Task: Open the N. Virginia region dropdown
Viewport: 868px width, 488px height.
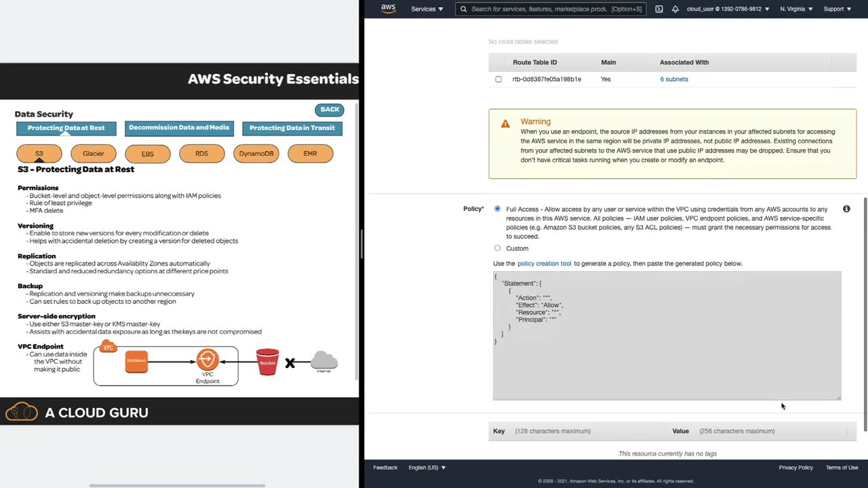Action: coord(797,9)
